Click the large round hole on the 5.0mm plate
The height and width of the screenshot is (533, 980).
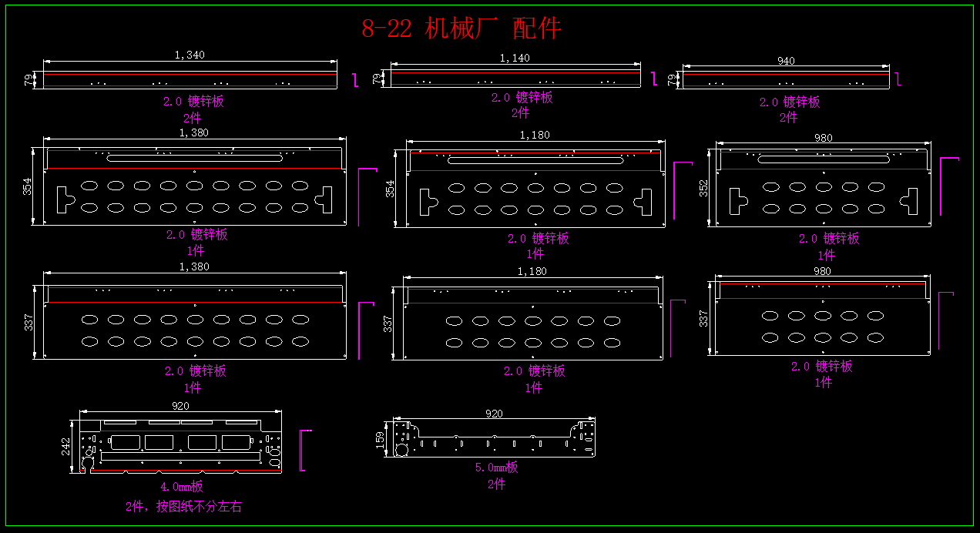click(x=401, y=449)
